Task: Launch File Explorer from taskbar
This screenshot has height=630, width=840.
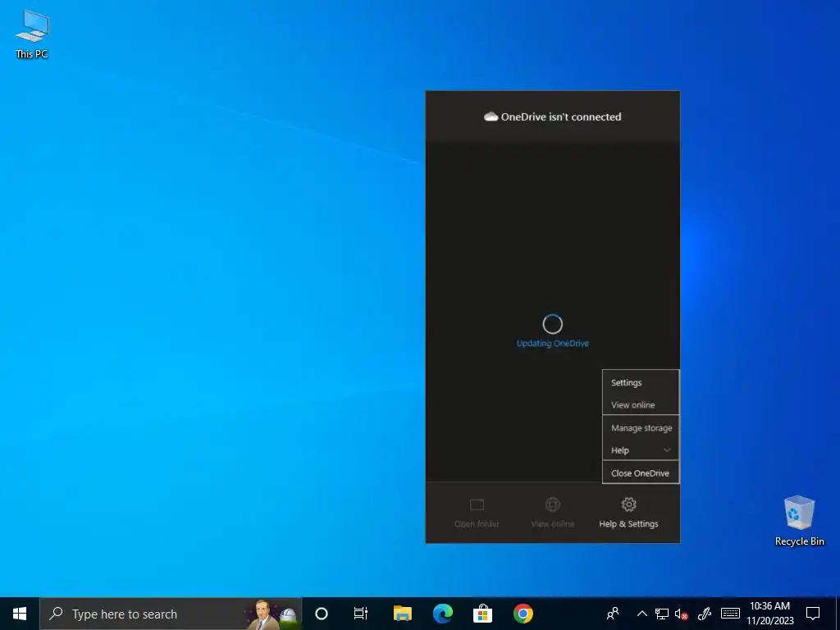Action: tap(402, 614)
